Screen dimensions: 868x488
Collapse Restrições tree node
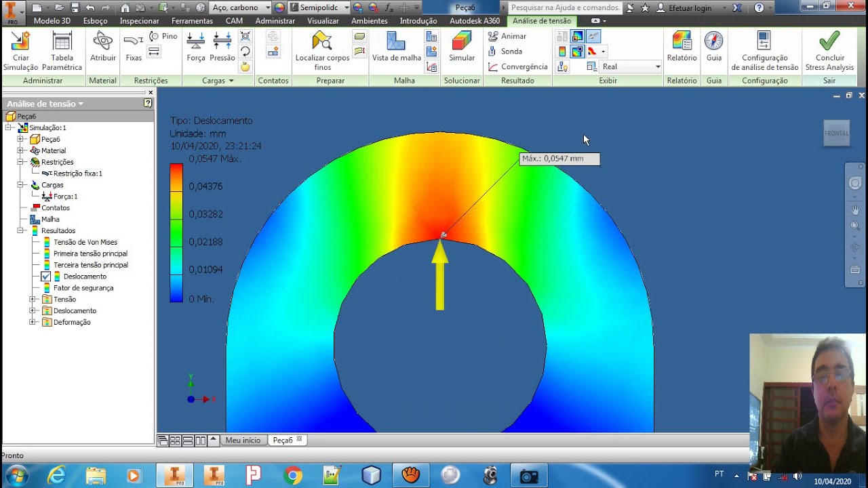pos(20,162)
